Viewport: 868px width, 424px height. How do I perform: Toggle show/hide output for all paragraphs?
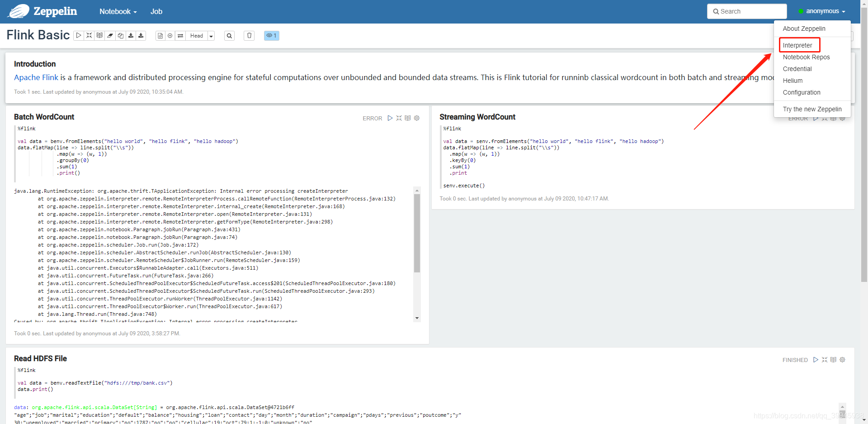click(x=99, y=35)
